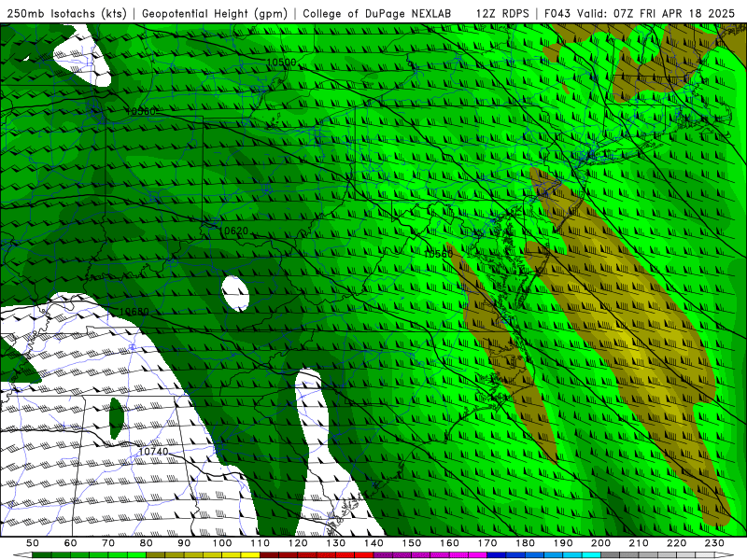Click the '220' value on the color scale
This screenshot has width=747, height=560.
pos(676,543)
